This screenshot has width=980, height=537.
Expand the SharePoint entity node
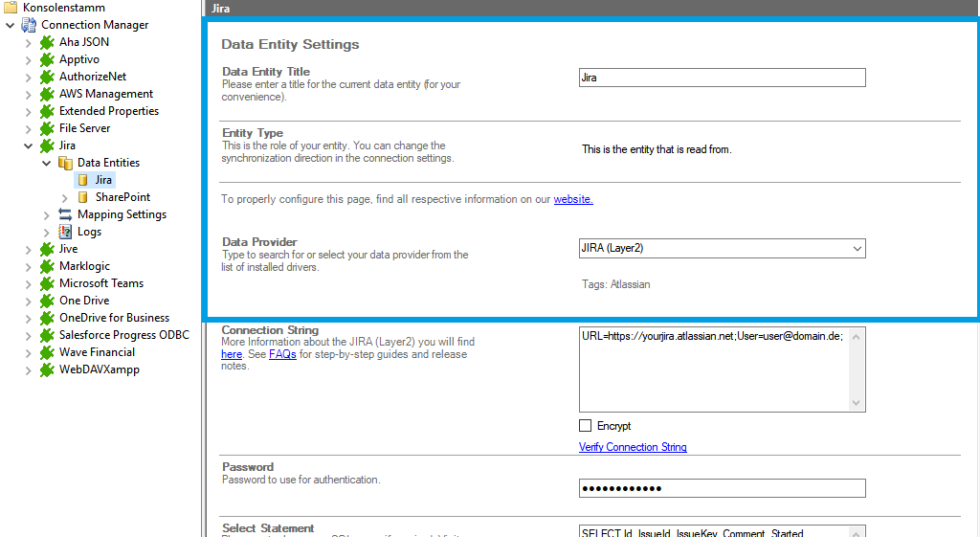click(x=64, y=197)
